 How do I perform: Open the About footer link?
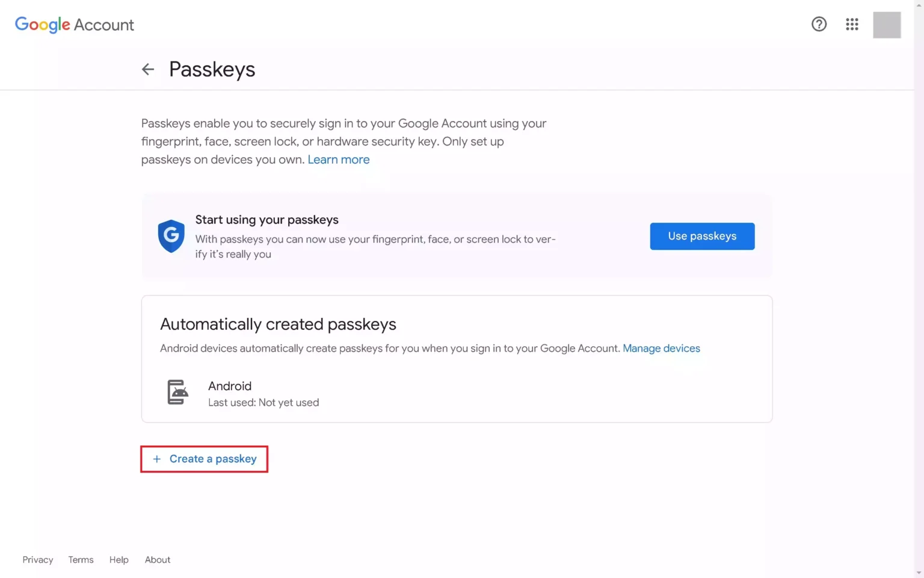click(x=158, y=559)
